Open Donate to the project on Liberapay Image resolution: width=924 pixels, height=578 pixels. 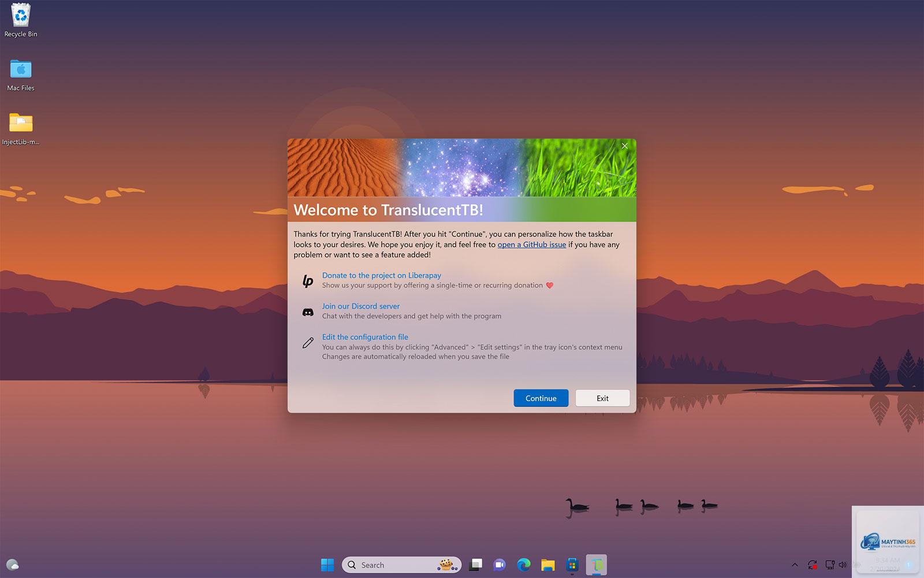click(381, 275)
